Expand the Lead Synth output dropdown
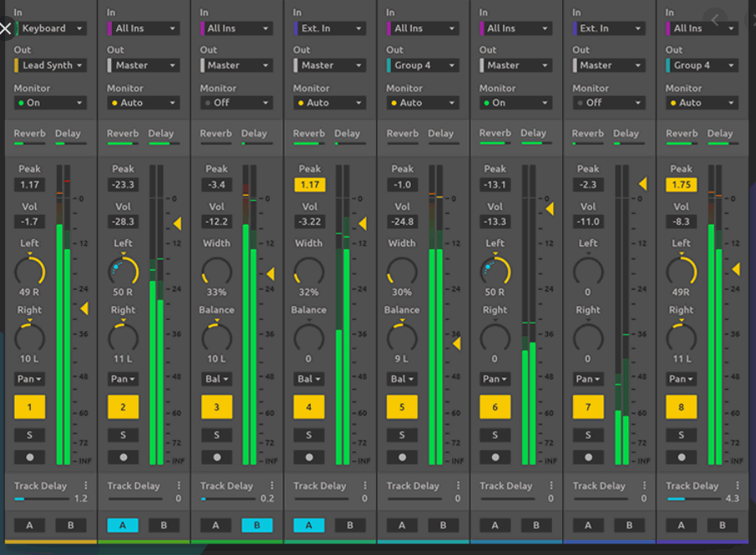Screen dimensions: 756x555 click(x=50, y=65)
